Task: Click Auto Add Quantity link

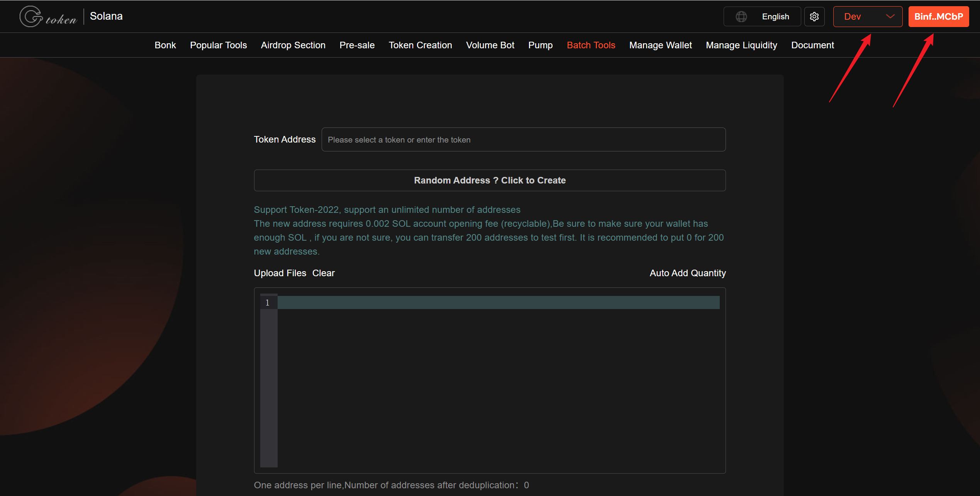Action: point(687,273)
